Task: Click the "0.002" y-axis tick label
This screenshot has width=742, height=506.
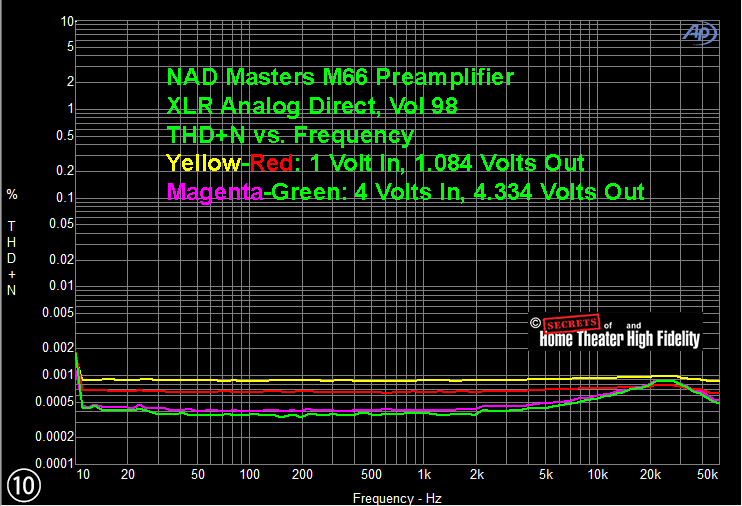Action: 58,348
